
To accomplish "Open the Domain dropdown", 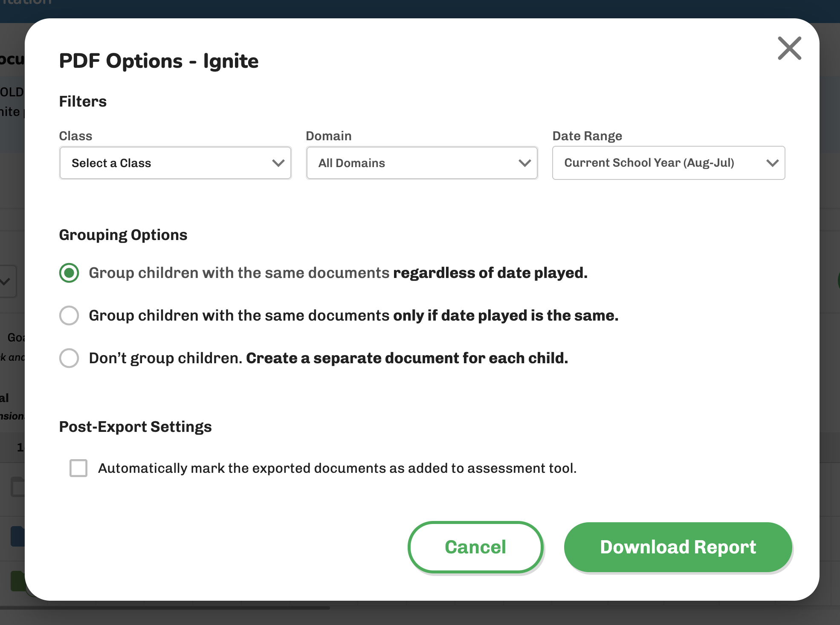I will click(422, 163).
